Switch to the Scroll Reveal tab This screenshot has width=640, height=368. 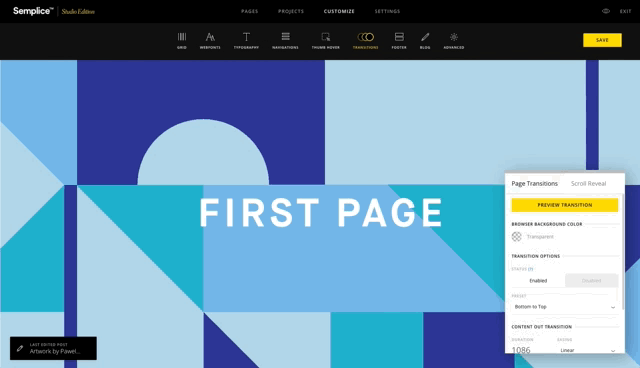click(588, 184)
